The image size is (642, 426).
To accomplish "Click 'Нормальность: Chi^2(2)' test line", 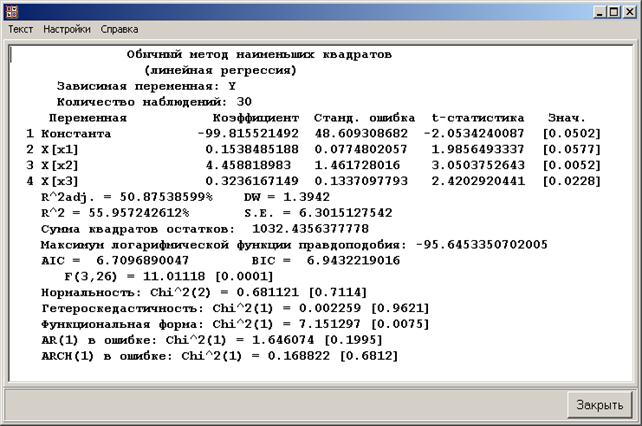I will point(204,292).
